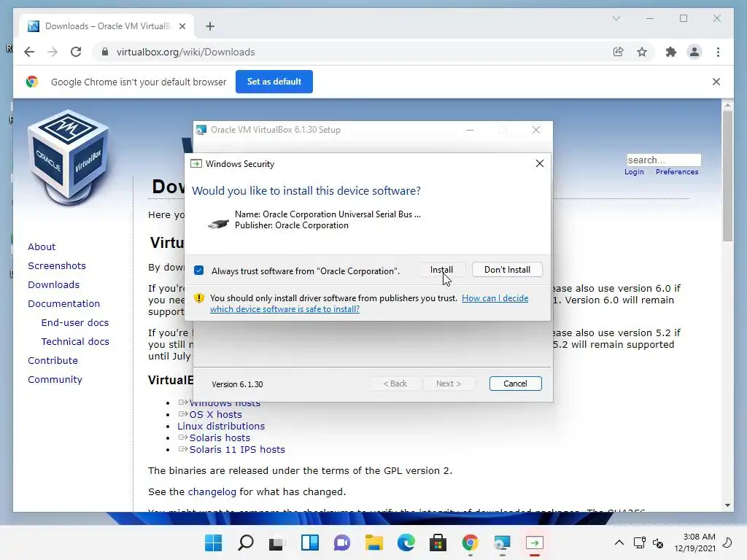Share this page via the share icon
This screenshot has width=747, height=560.
click(x=618, y=52)
